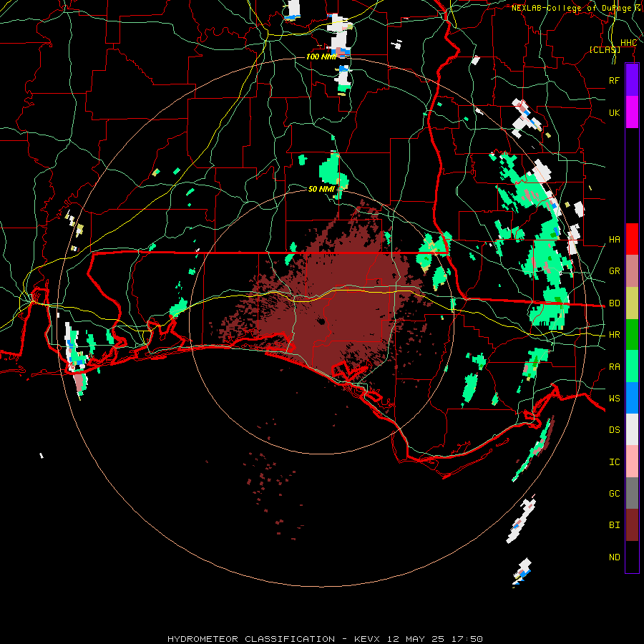The height and width of the screenshot is (644, 644).
Task: Click the IC legend label
Action: [614, 462]
